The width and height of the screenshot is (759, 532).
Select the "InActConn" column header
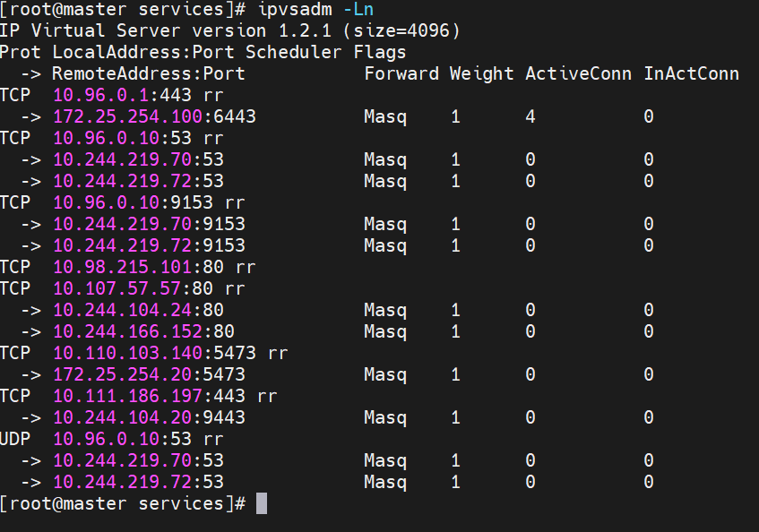[x=691, y=73]
